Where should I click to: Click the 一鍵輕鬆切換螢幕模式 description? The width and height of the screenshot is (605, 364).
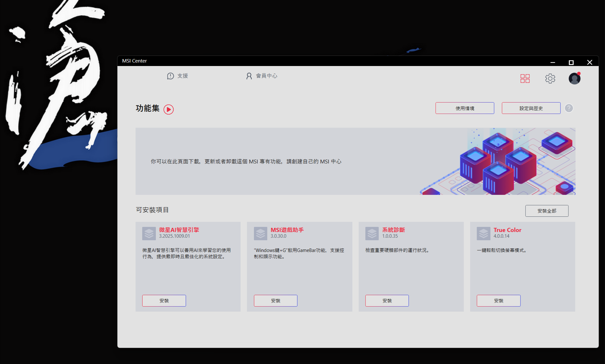click(502, 250)
